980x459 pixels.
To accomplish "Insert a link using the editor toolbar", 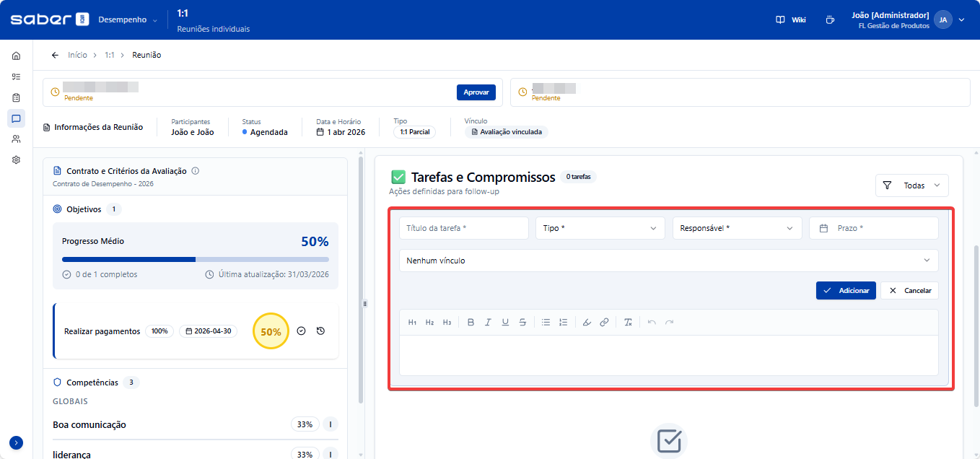I will pos(604,323).
